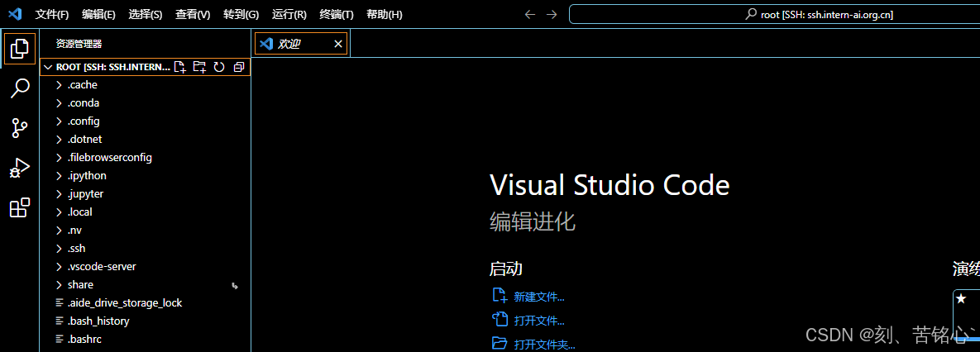The width and height of the screenshot is (980, 352).
Task: Open the 文件(F) menu
Action: [x=52, y=14]
